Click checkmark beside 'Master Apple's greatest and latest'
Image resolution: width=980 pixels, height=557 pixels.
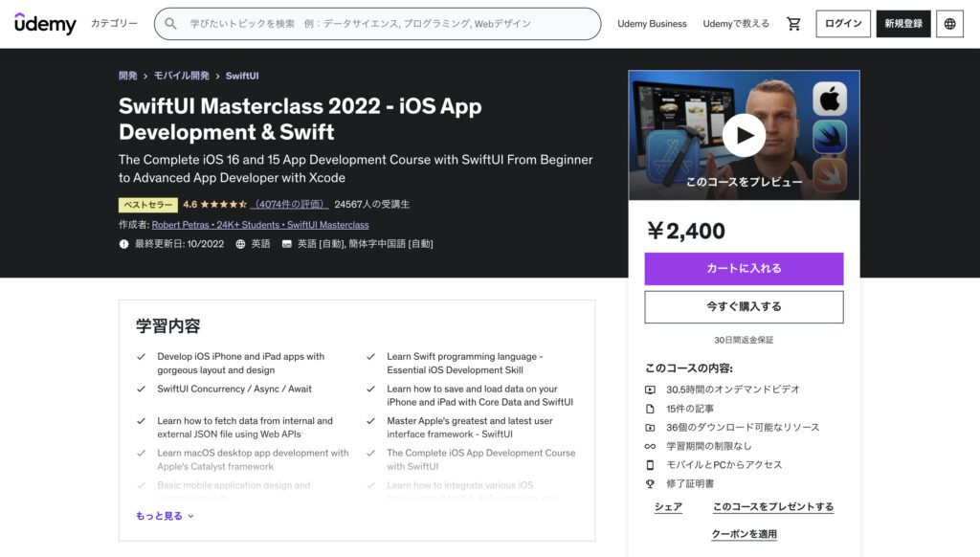[x=370, y=421]
